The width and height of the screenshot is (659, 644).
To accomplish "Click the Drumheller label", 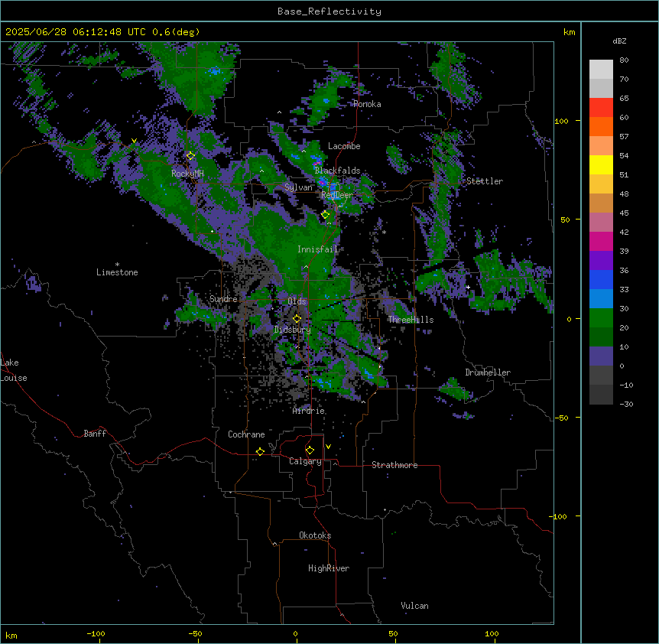I will tap(488, 372).
